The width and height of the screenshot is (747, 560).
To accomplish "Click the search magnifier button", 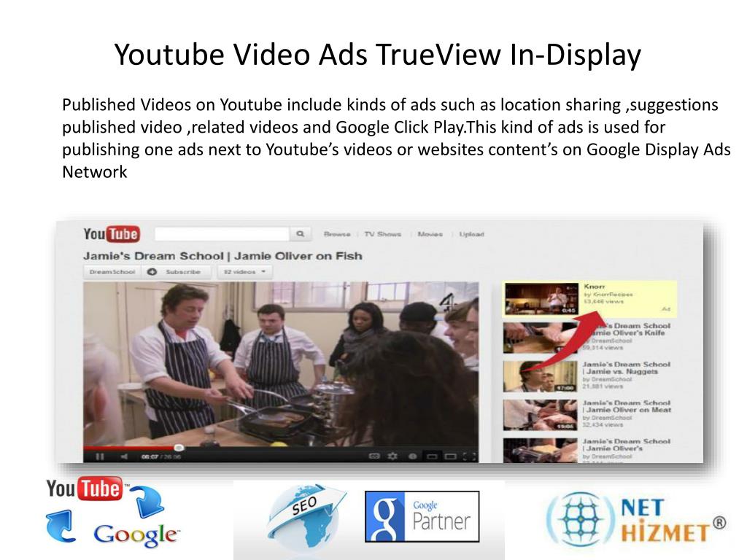I will tap(300, 234).
